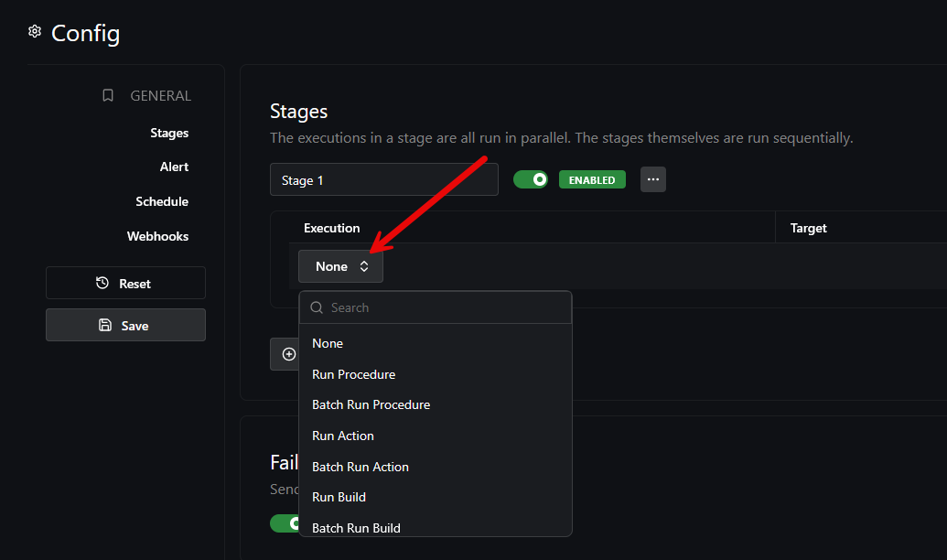Click the ENABLED badge
Image resolution: width=947 pixels, height=560 pixels.
coord(592,179)
